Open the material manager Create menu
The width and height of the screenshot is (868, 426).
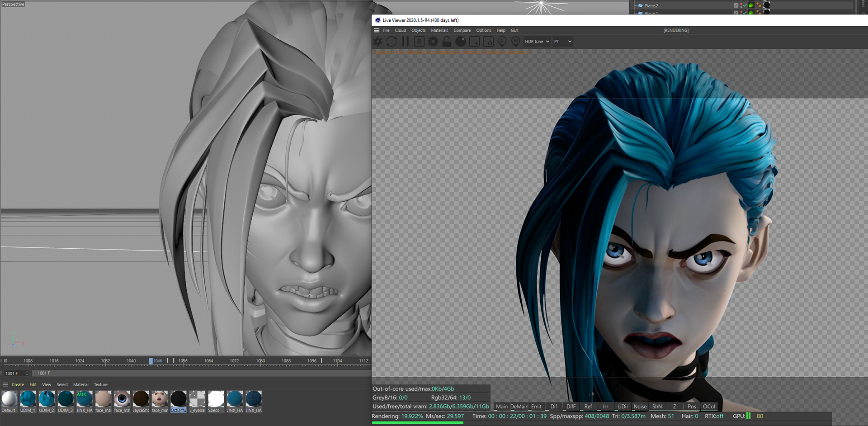point(18,384)
